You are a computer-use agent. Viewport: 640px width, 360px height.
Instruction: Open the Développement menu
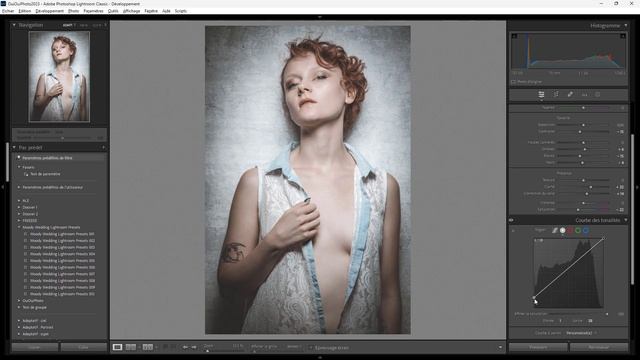pos(49,11)
